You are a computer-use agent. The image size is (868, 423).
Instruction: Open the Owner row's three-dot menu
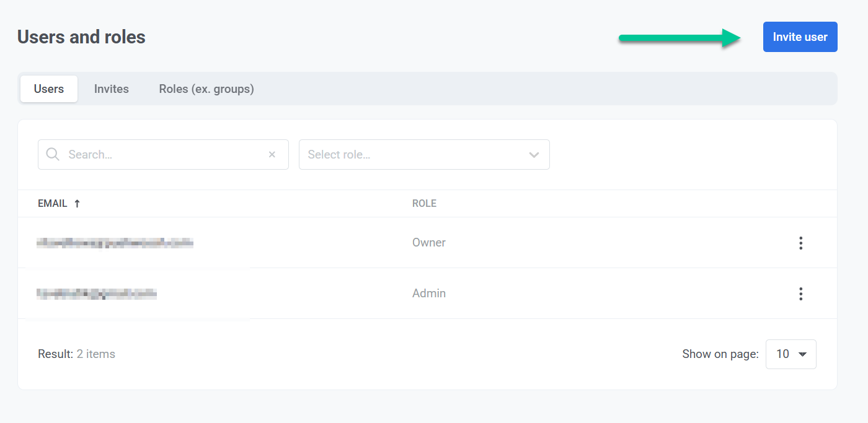coord(800,243)
